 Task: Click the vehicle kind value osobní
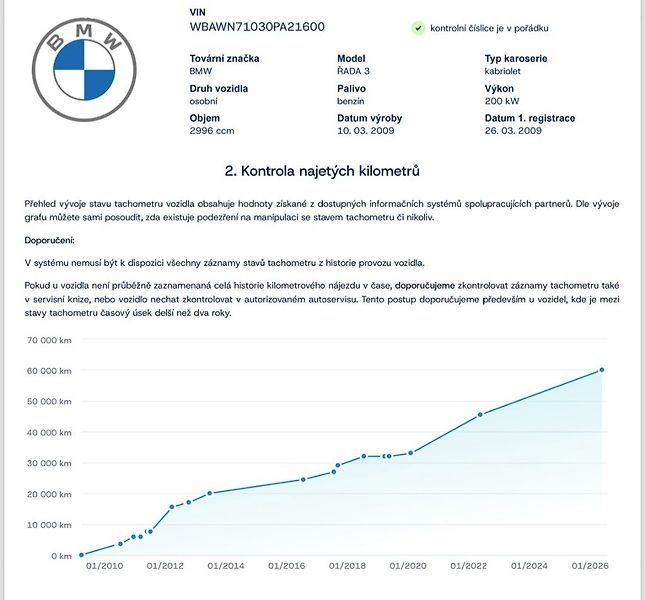coord(204,101)
